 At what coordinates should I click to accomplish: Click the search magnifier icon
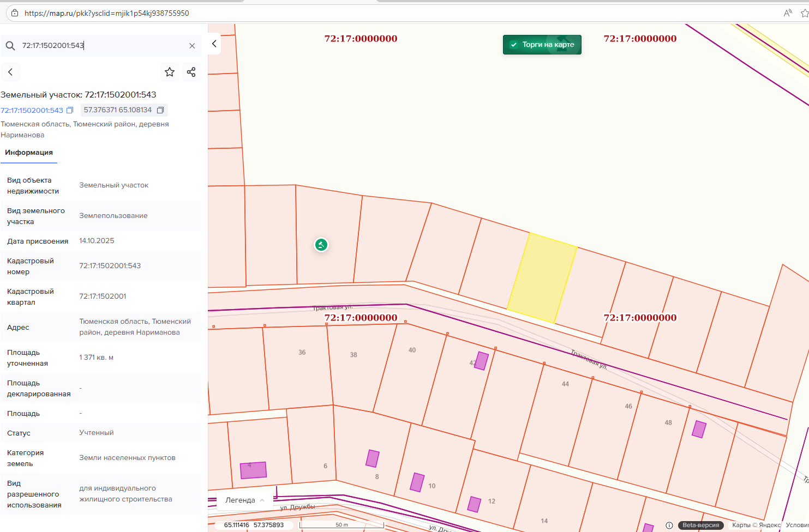tap(10, 46)
